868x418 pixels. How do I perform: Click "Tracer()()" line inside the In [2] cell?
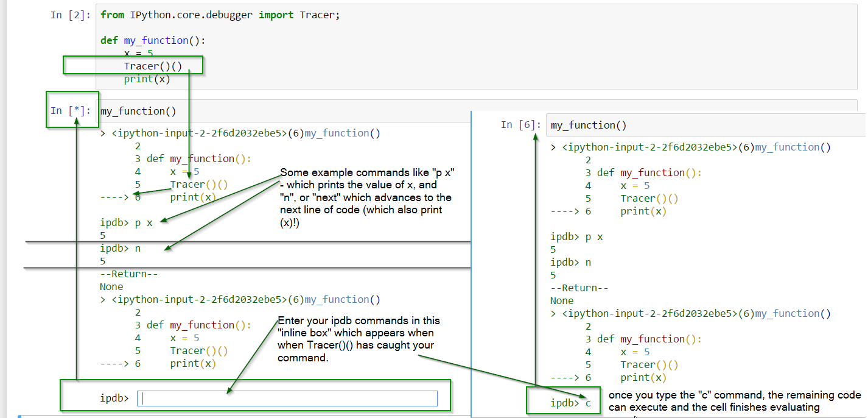[x=153, y=66]
